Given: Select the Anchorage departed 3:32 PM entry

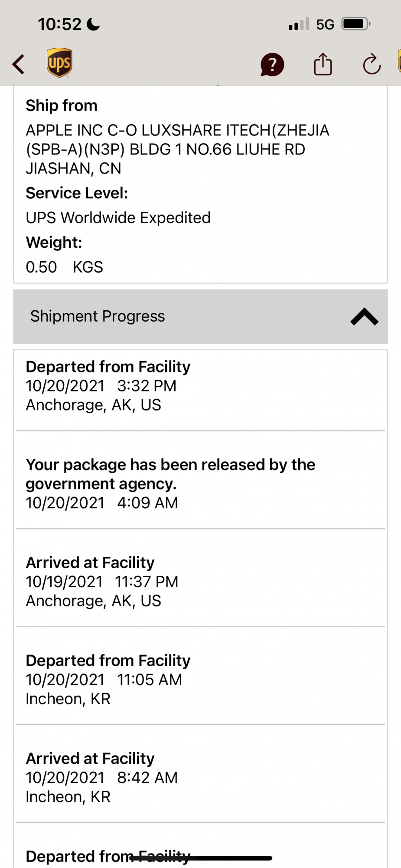Looking at the screenshot, I should pyautogui.click(x=108, y=386).
